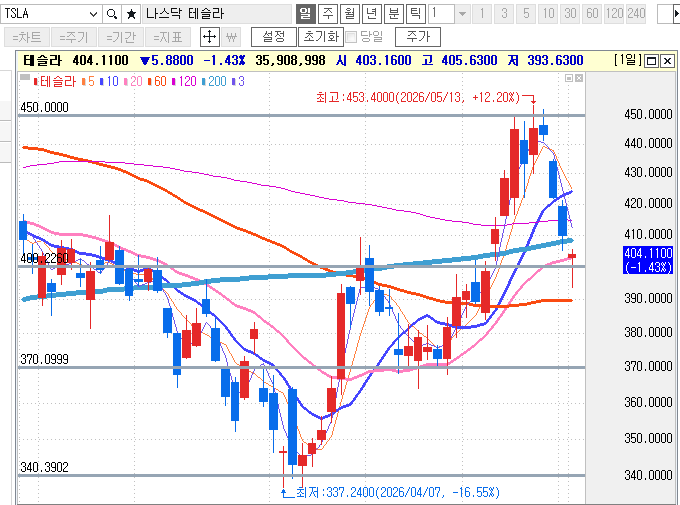Click the 430.0000 price axis label
Image resolution: width=680 pixels, height=505 pixels.
(648, 173)
